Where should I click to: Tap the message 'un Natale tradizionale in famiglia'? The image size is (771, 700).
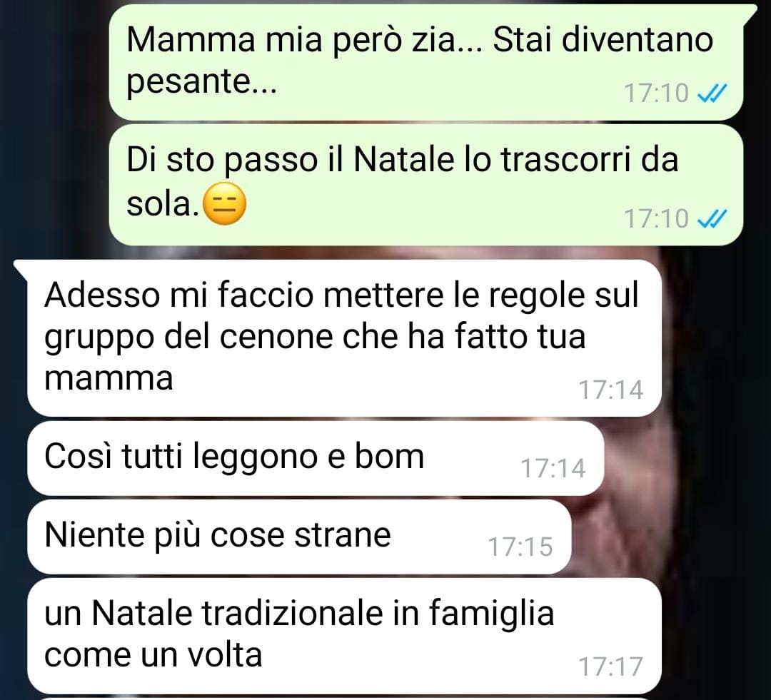point(344,636)
